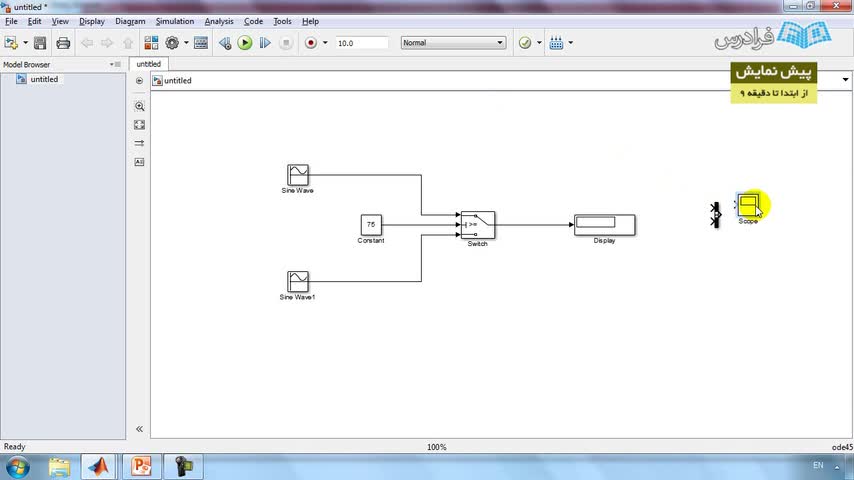Click the ode45 solver in status bar
This screenshot has width=854, height=480.
tap(843, 447)
